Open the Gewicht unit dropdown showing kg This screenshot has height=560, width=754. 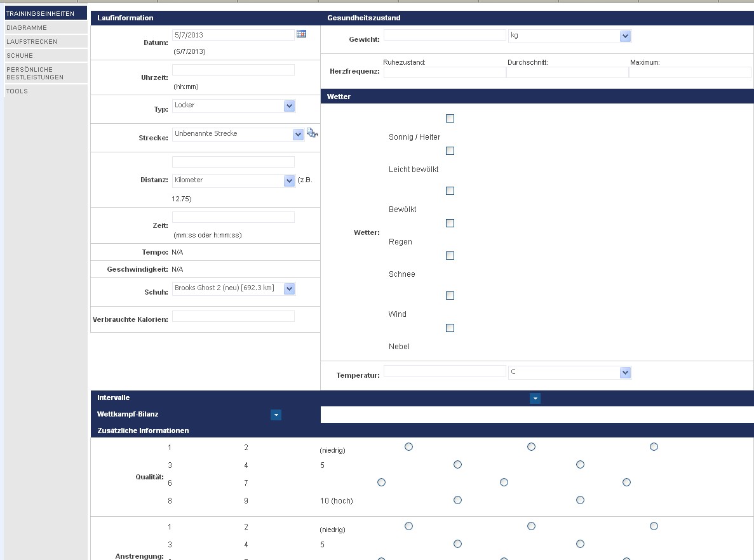click(x=625, y=36)
